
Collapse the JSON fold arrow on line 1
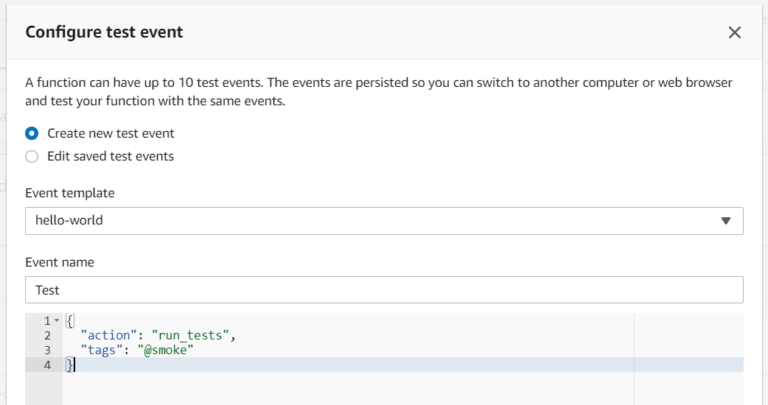(x=56, y=321)
